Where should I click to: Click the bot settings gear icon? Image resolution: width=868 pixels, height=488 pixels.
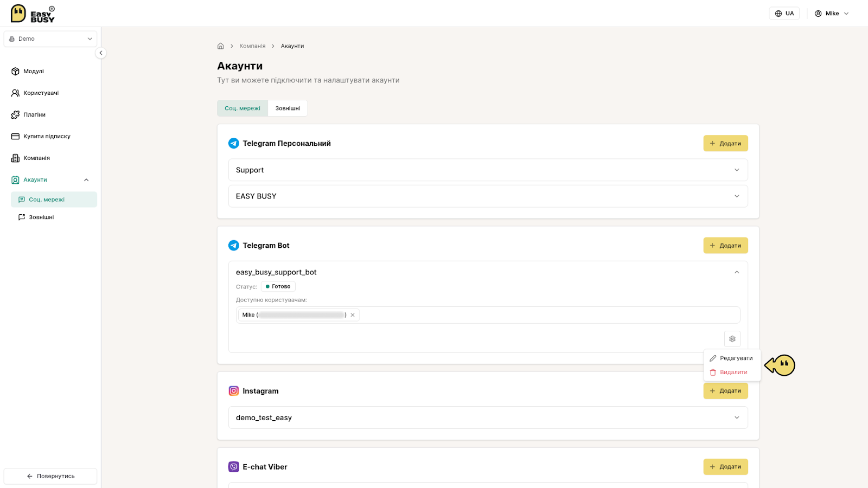click(732, 339)
